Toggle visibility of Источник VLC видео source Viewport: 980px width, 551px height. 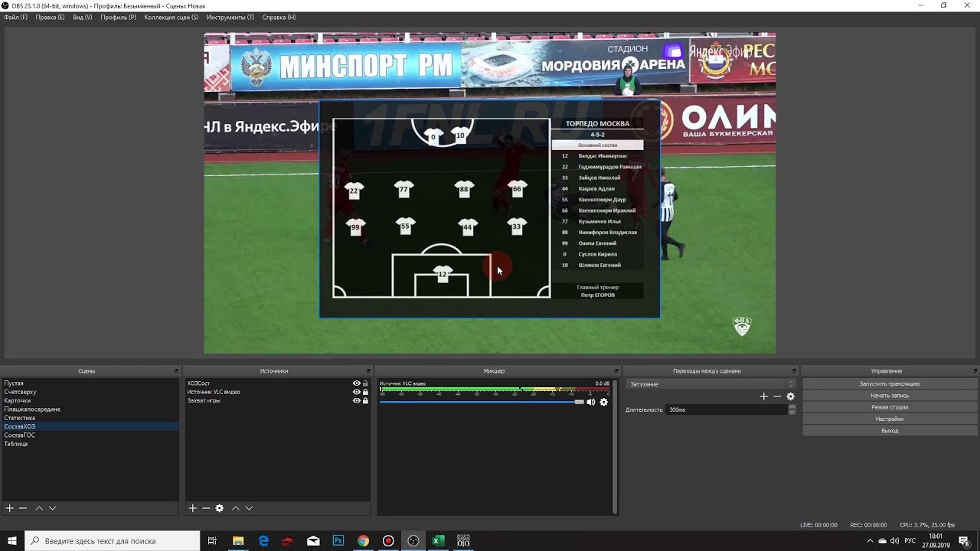tap(357, 392)
